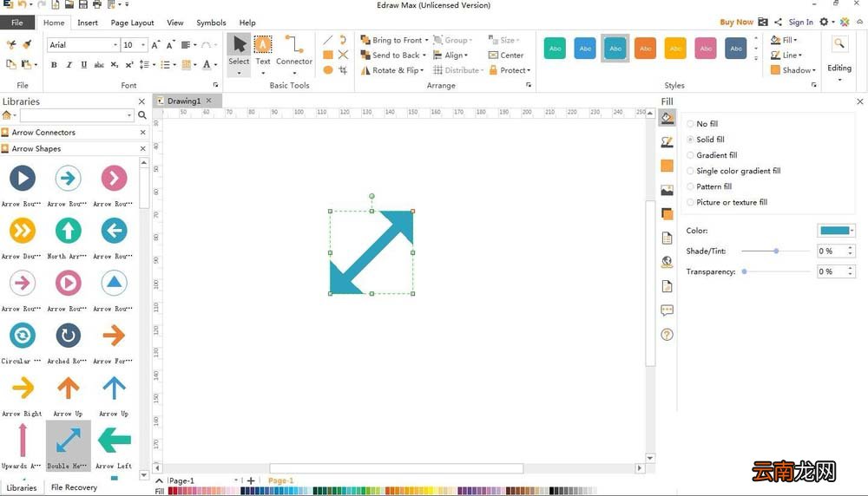Click the Buy Now link
868x496 pixels.
coord(736,23)
